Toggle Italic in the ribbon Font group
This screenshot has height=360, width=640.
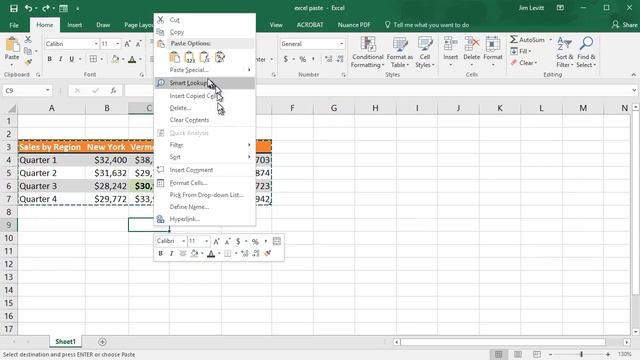click(x=60, y=59)
